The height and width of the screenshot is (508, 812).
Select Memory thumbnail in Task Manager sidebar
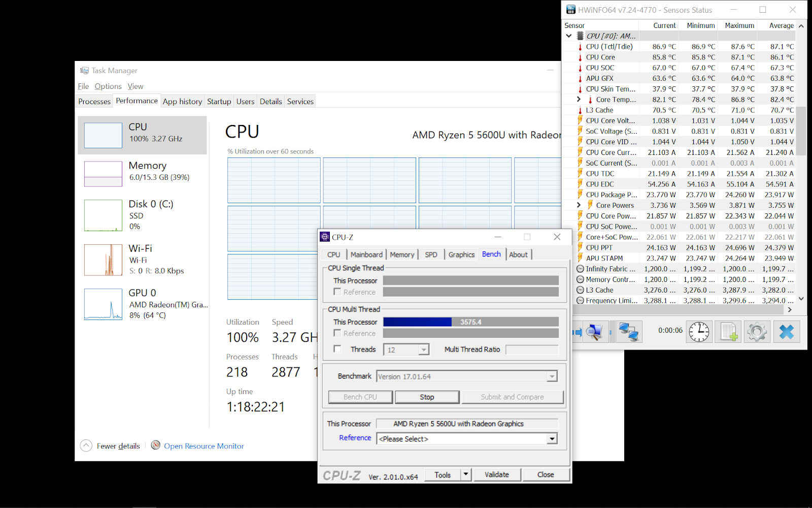(103, 174)
